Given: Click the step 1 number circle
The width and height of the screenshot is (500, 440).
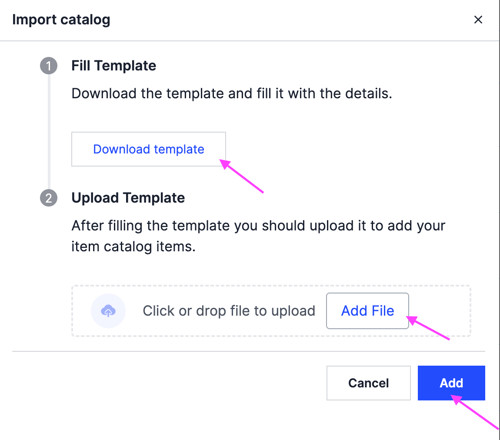Looking at the screenshot, I should click(x=49, y=66).
